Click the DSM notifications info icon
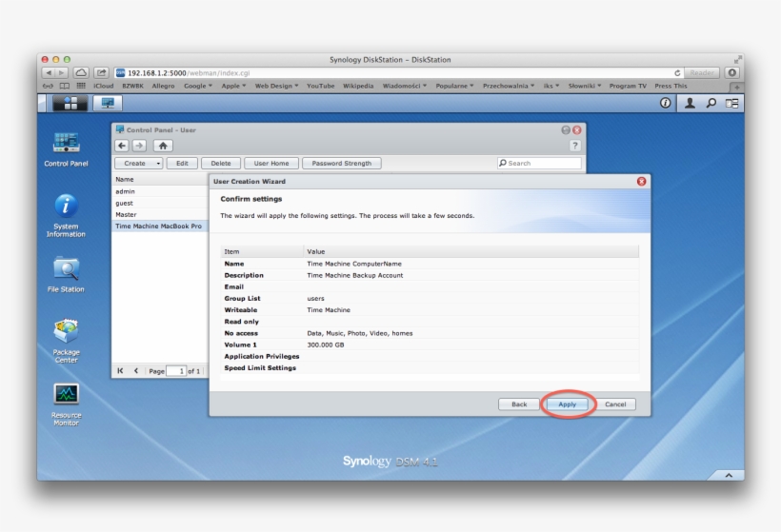This screenshot has height=532, width=781. [x=666, y=103]
